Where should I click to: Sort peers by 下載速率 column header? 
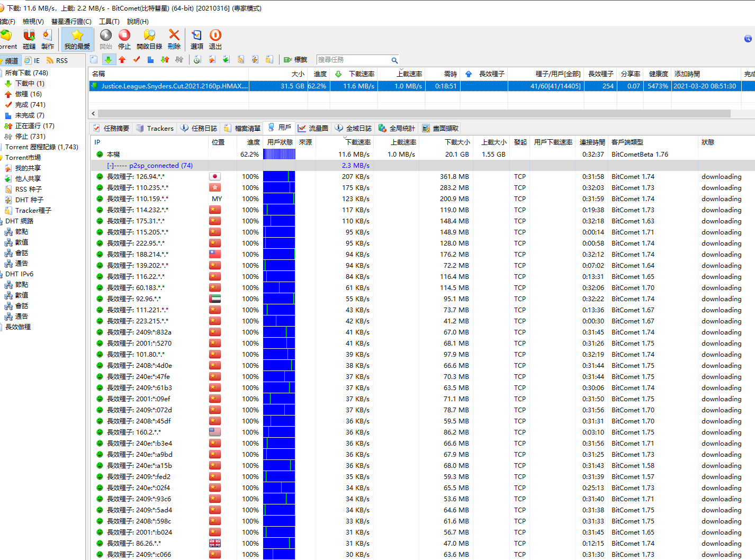coord(358,142)
